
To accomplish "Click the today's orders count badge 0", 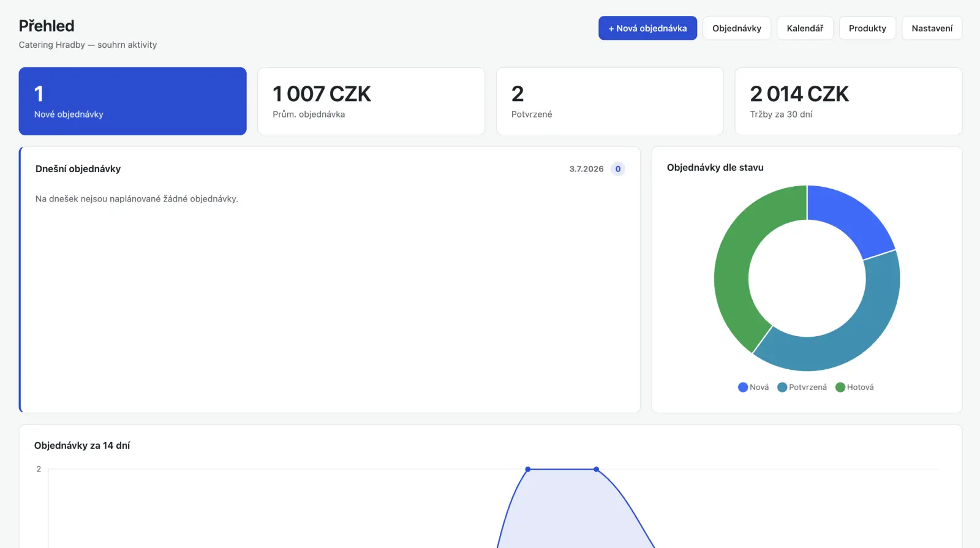I will [618, 169].
